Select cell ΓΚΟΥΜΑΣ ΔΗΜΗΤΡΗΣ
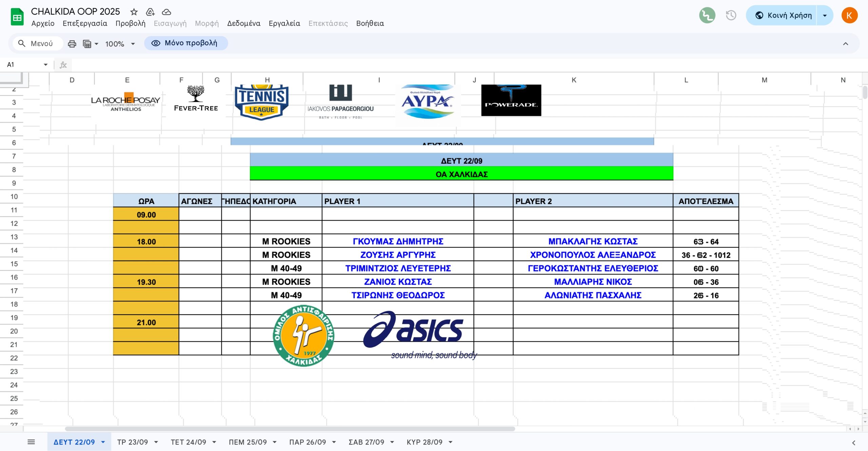868x451 pixels. point(398,241)
